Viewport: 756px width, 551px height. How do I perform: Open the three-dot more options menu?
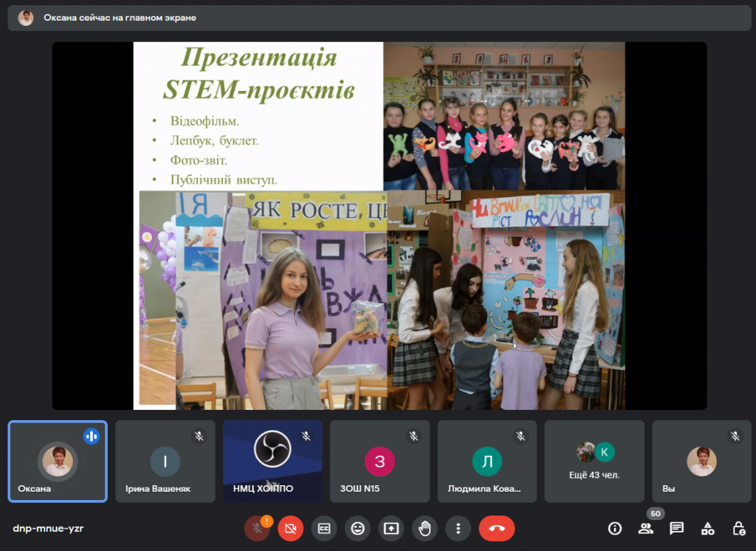point(458,528)
